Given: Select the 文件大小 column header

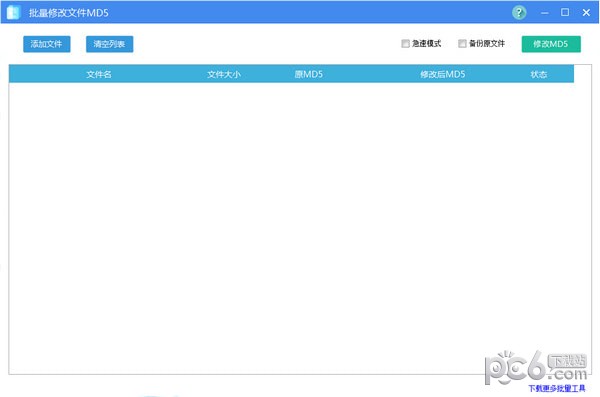Looking at the screenshot, I should point(224,74).
